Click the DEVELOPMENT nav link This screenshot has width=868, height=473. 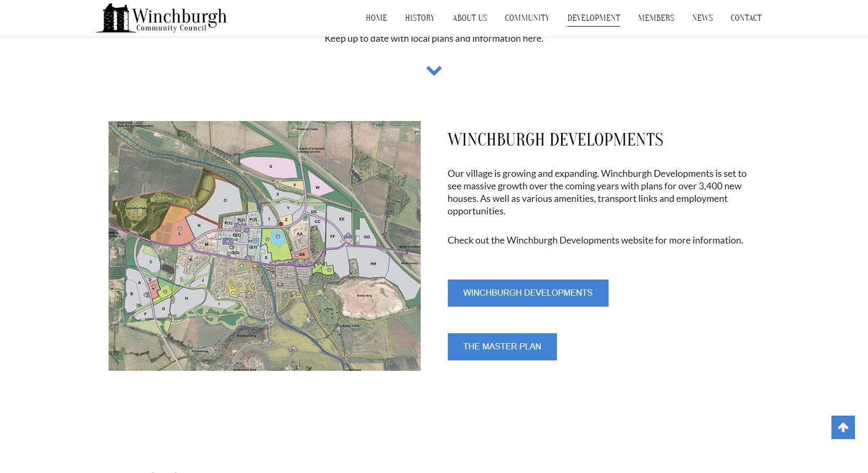(x=593, y=17)
